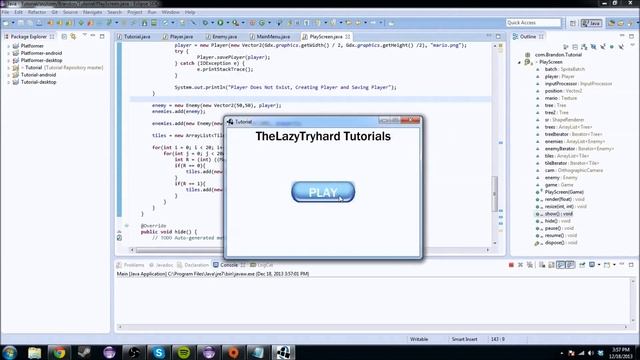Expand the Platformer-android project
The height and width of the screenshot is (360, 640).
[x=9, y=53]
